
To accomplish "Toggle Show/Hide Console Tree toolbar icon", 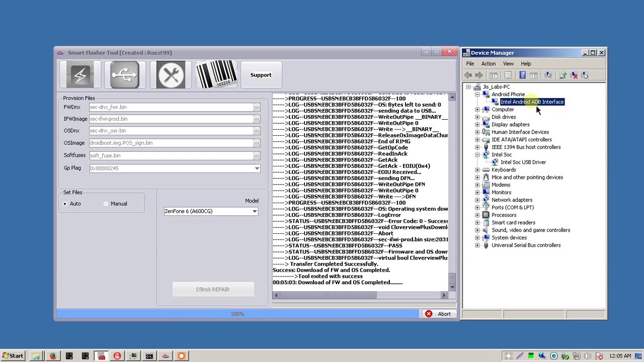I will 494,75.
